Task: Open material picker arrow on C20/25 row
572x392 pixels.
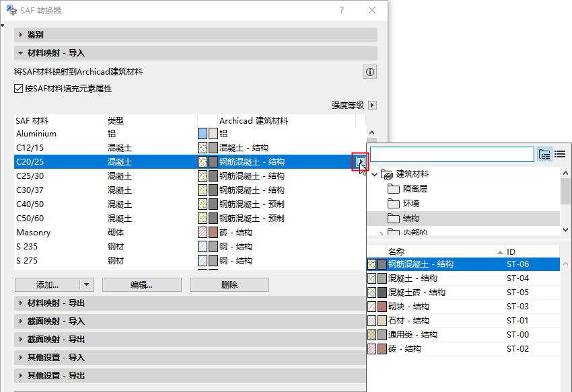Action: pos(361,161)
